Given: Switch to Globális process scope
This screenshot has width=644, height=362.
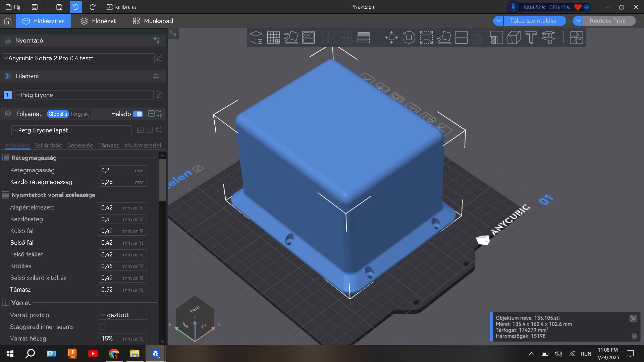Looking at the screenshot, I should point(58,114).
